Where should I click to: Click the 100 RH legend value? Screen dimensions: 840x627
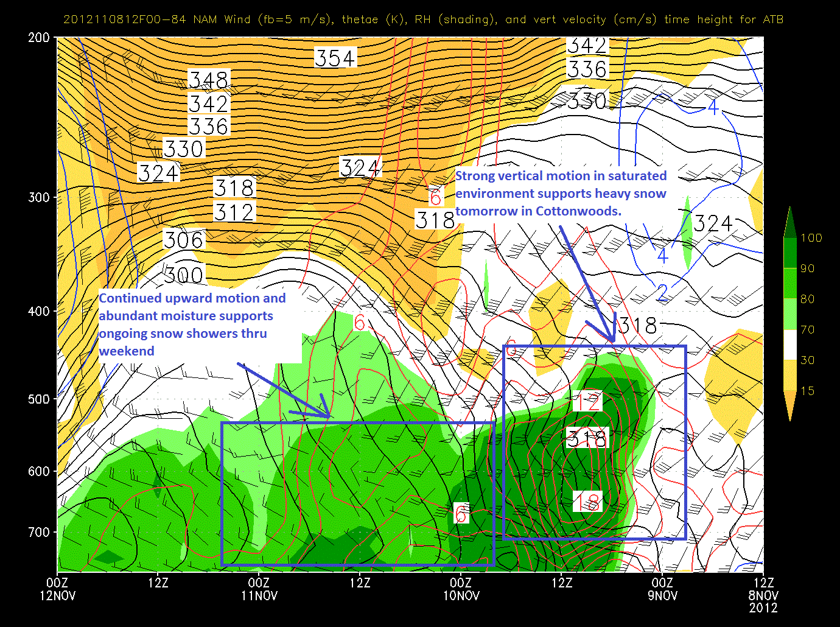811,238
